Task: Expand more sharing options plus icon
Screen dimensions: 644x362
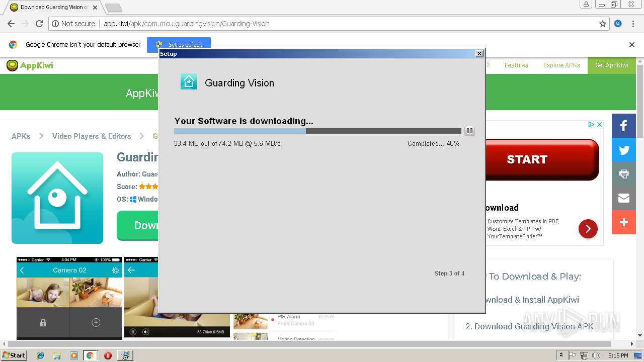Action: tap(624, 222)
